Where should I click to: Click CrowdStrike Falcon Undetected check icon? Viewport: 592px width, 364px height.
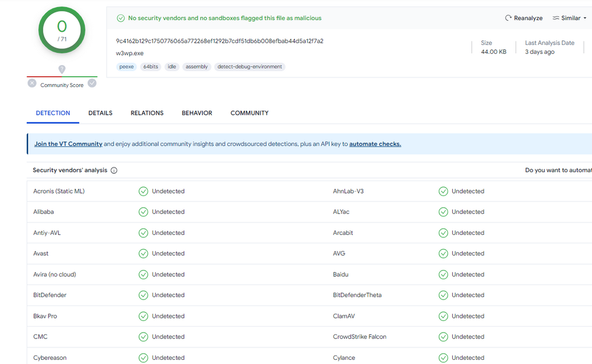click(x=443, y=337)
